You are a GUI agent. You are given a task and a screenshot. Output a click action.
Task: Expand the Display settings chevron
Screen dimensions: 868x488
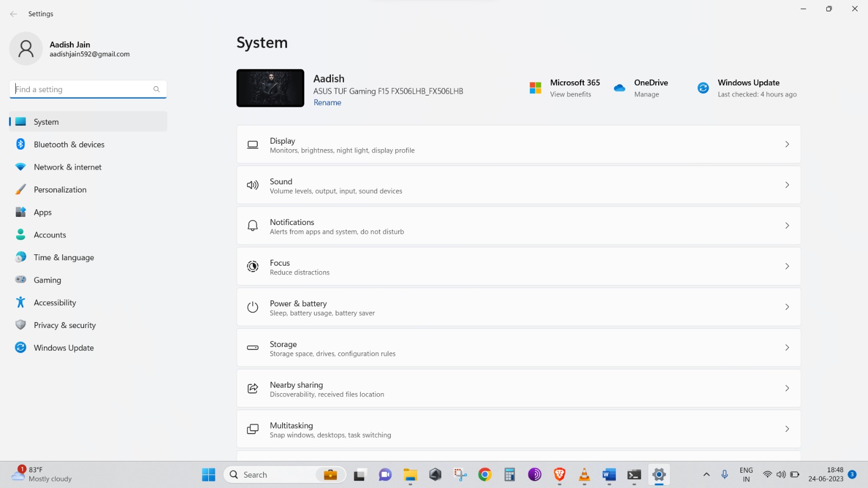point(787,144)
